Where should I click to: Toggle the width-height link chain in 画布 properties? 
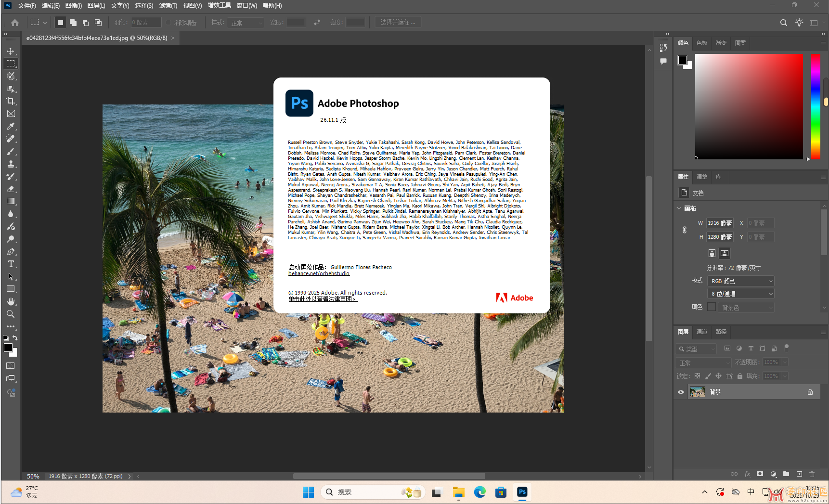684,230
